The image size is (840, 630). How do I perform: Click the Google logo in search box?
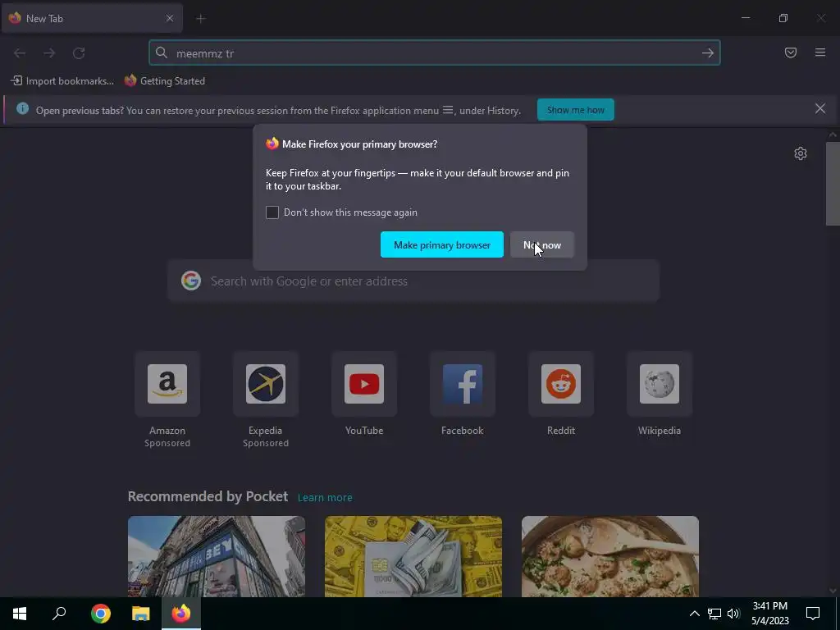click(190, 281)
